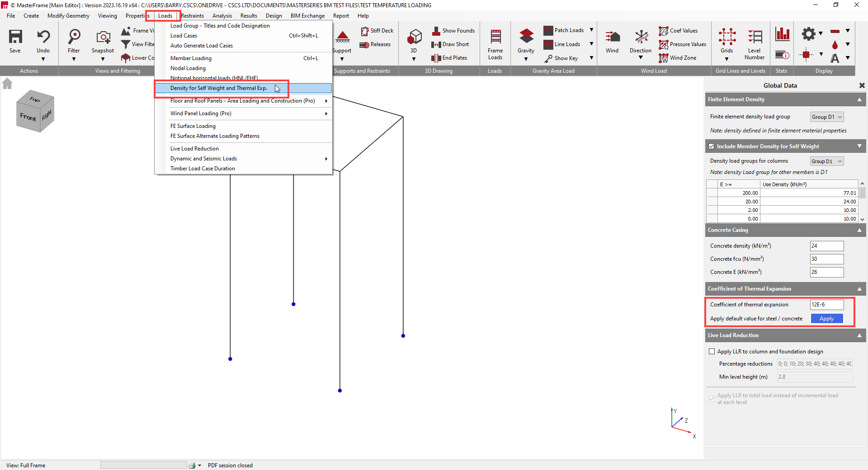
Task: Click the Wind Zone button
Action: pos(678,58)
